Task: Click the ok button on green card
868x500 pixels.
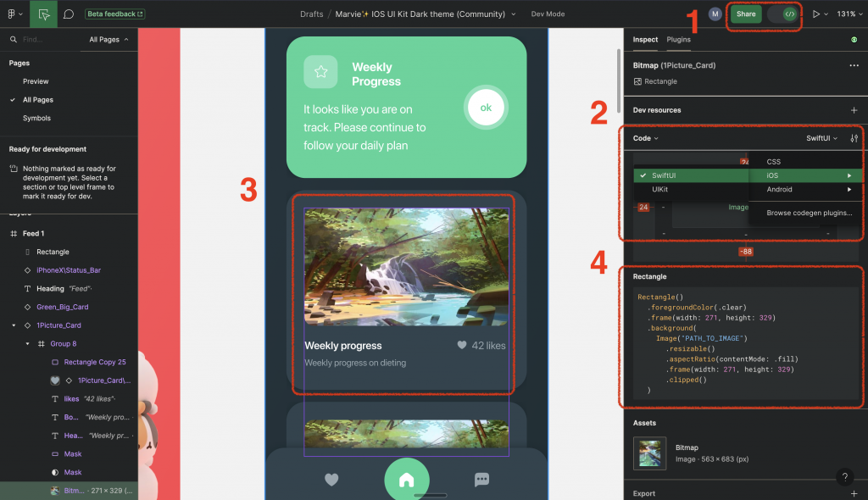Action: (x=486, y=108)
